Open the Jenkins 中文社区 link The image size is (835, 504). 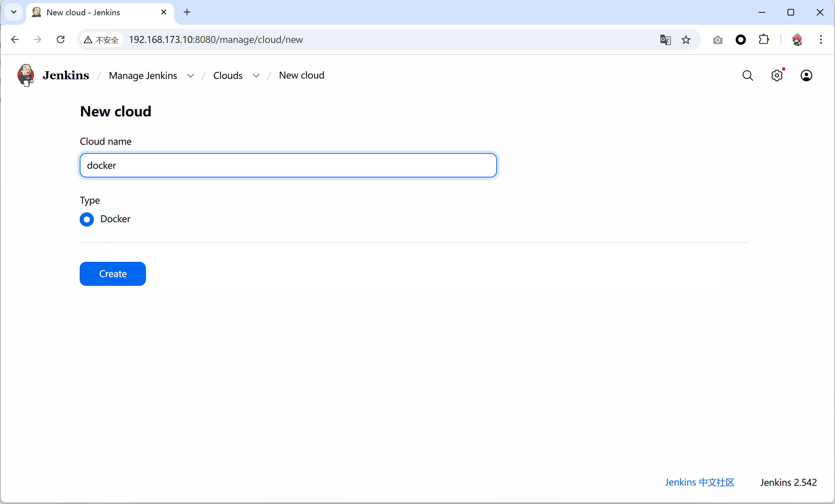point(699,482)
